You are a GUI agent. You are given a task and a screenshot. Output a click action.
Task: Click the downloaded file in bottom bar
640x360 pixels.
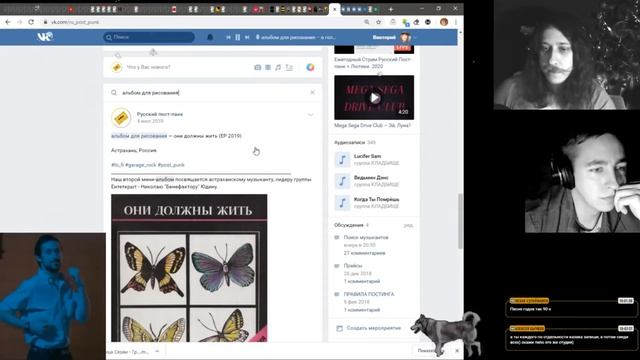click(x=127, y=351)
